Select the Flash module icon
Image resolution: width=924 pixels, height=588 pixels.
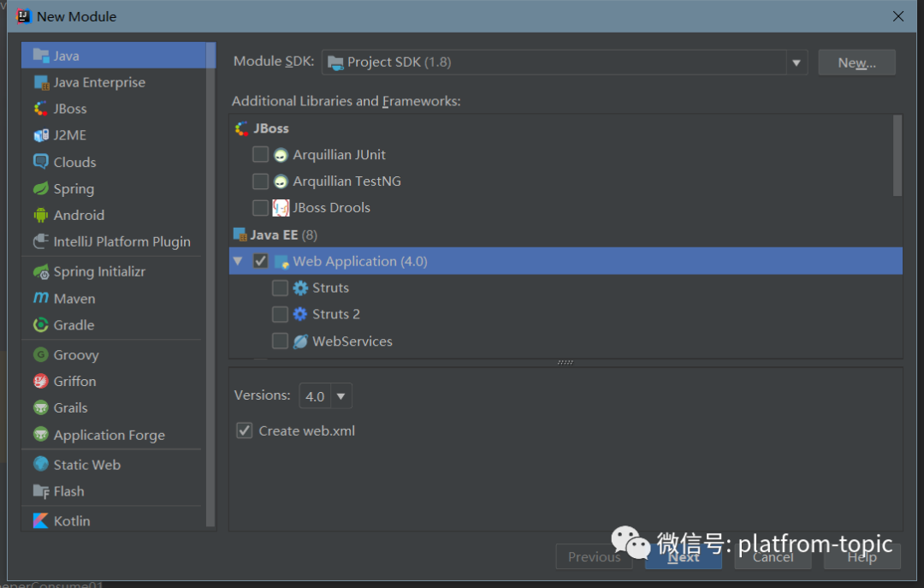41,491
